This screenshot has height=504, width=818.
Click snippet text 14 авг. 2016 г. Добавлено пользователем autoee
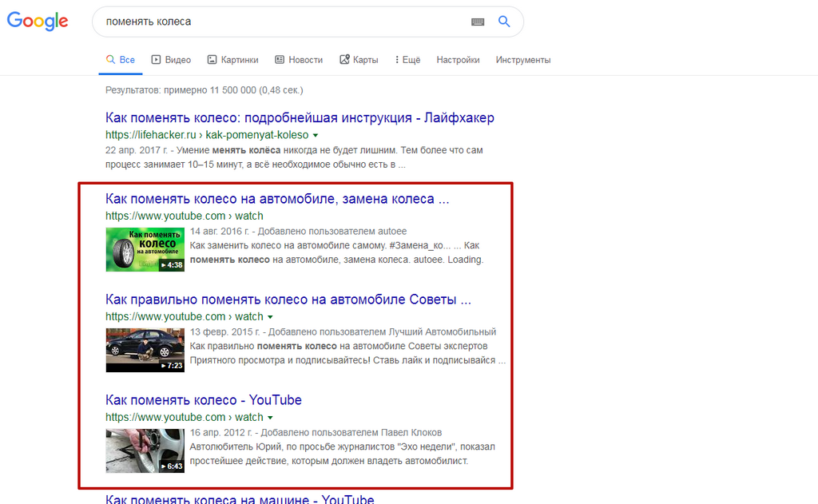(299, 231)
